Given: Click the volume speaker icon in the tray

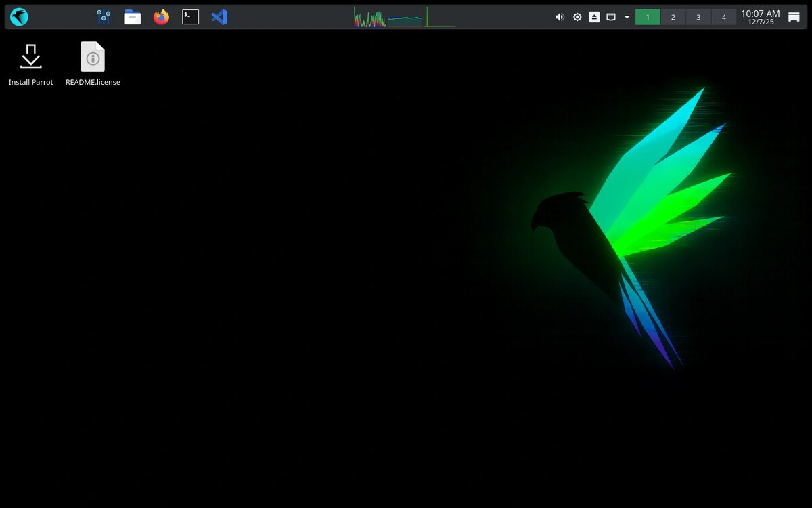Looking at the screenshot, I should click(560, 17).
